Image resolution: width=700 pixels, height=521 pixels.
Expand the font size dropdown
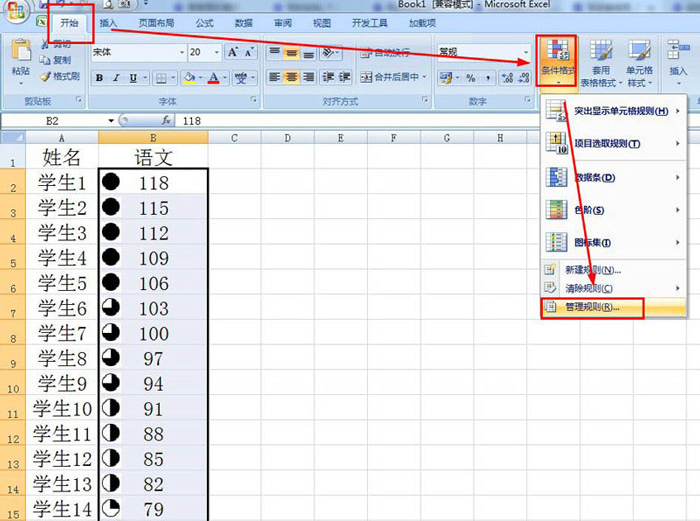tap(219, 52)
